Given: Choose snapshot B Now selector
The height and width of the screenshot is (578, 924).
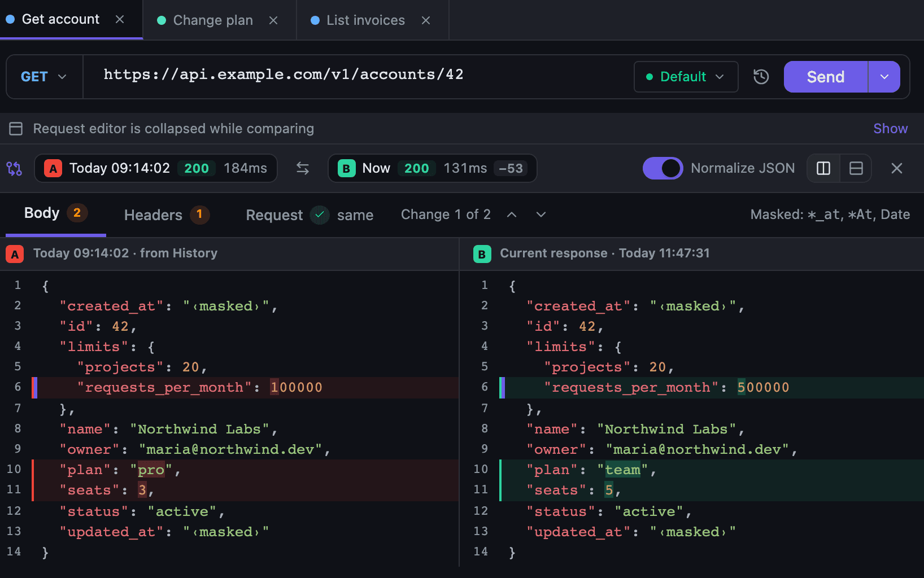Looking at the screenshot, I should [432, 168].
